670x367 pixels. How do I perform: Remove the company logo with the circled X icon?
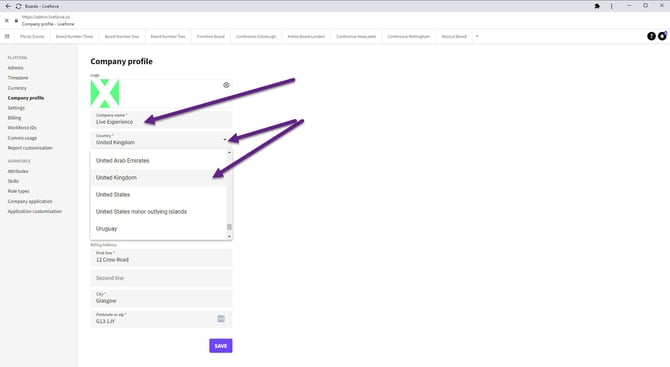coord(226,85)
